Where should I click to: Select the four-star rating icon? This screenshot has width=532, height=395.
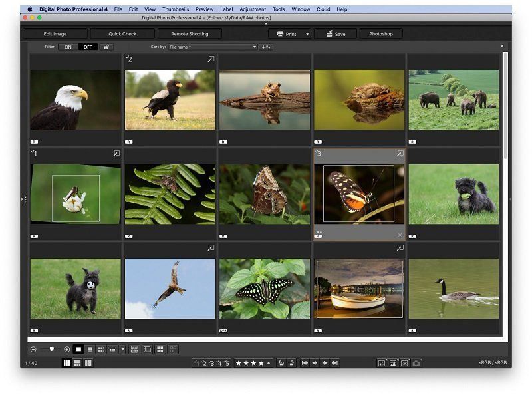pyautogui.click(x=261, y=362)
